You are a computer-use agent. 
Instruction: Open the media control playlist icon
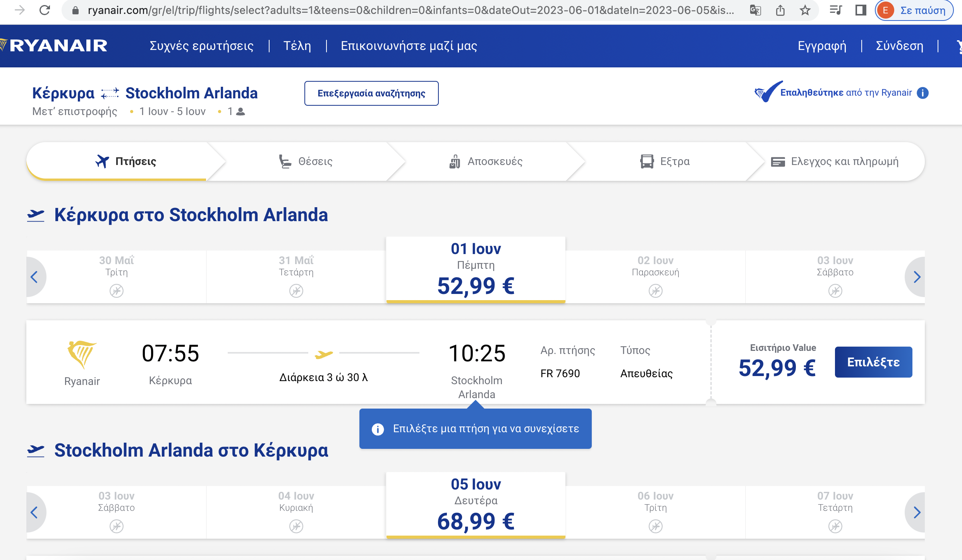click(x=835, y=10)
